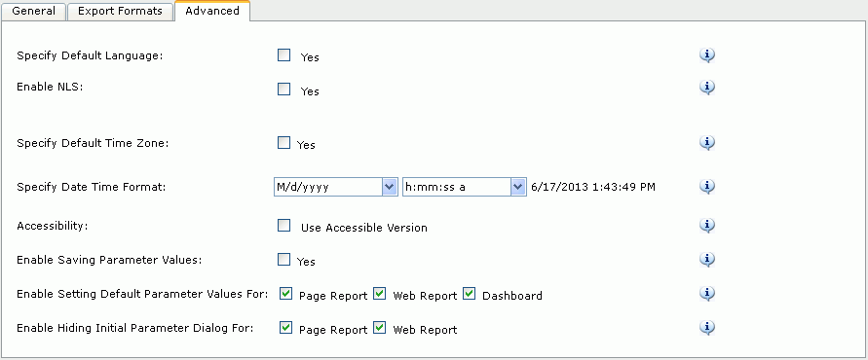Show help for Specify Default Time Zone
Image resolution: width=868 pixels, height=360 pixels.
pyautogui.click(x=707, y=143)
